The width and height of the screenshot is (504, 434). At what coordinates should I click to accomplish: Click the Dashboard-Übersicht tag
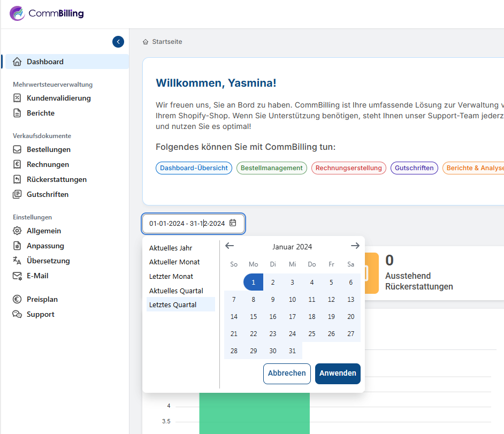point(194,168)
